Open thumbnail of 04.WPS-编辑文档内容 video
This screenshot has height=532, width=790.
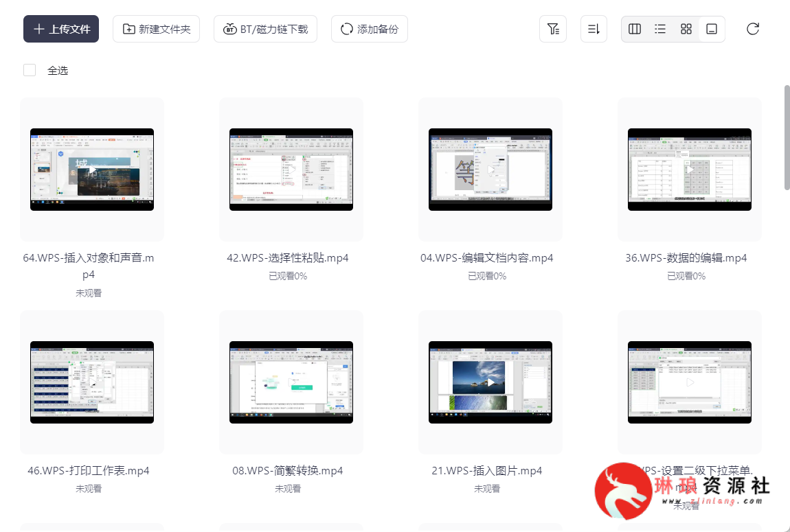tap(490, 170)
